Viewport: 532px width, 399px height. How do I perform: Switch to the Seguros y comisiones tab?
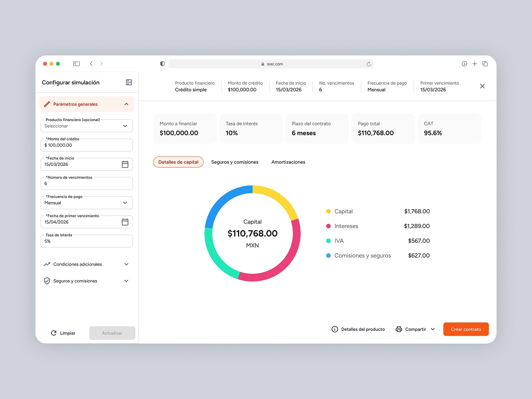click(235, 162)
